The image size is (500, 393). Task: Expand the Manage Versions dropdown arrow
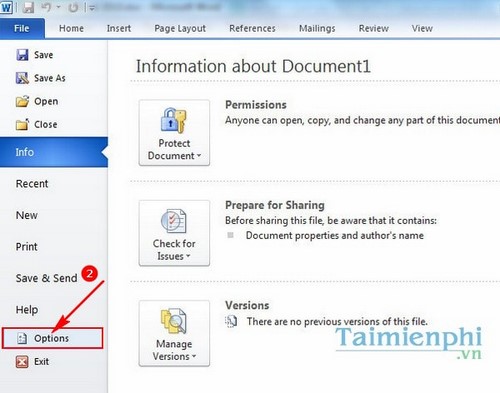pos(194,356)
